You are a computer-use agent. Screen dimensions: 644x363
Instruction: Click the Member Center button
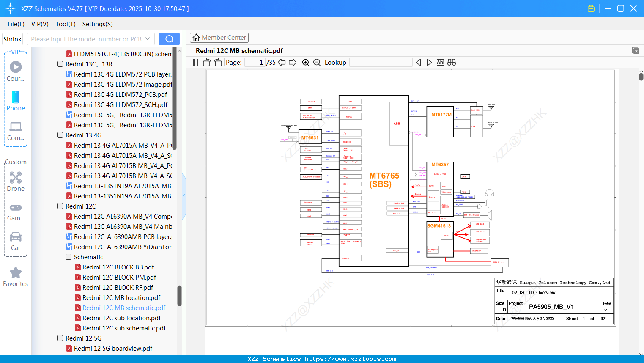point(219,37)
